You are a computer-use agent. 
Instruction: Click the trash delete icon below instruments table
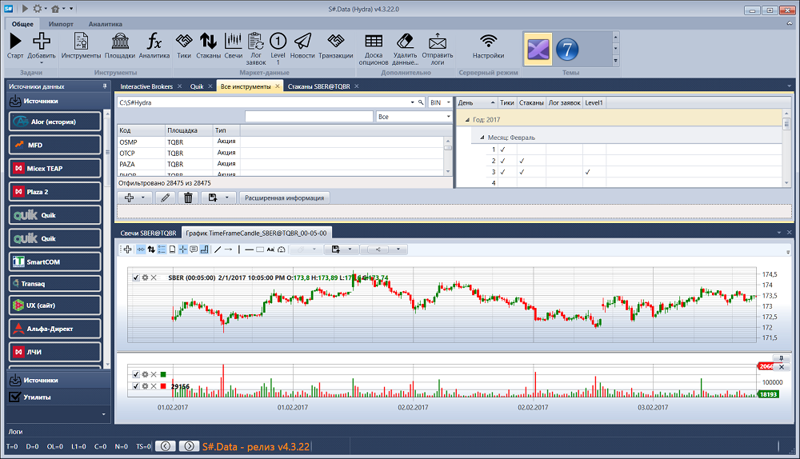(x=187, y=198)
